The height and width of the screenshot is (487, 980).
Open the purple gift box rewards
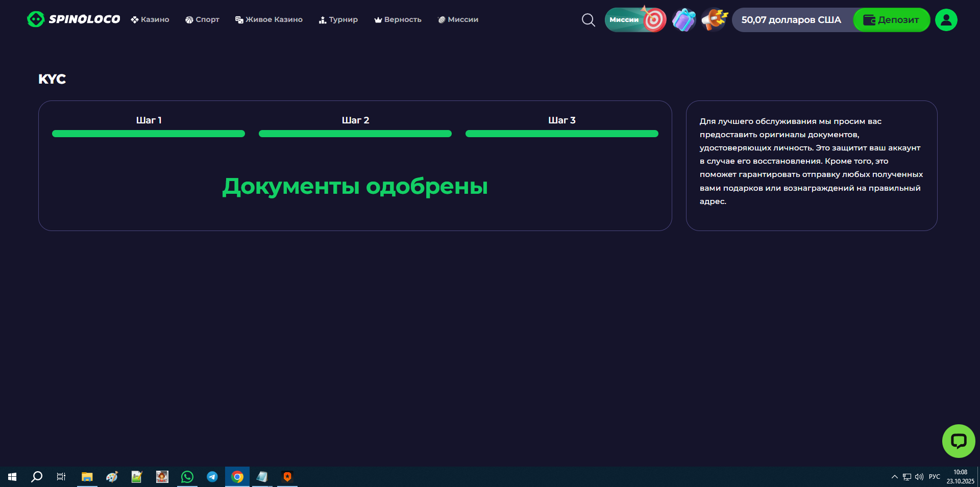coord(684,20)
